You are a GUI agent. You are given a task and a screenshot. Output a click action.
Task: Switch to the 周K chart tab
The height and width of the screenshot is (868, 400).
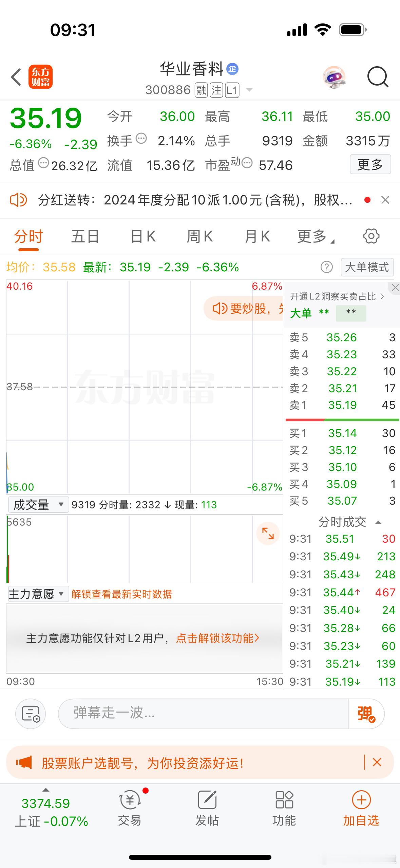(200, 236)
